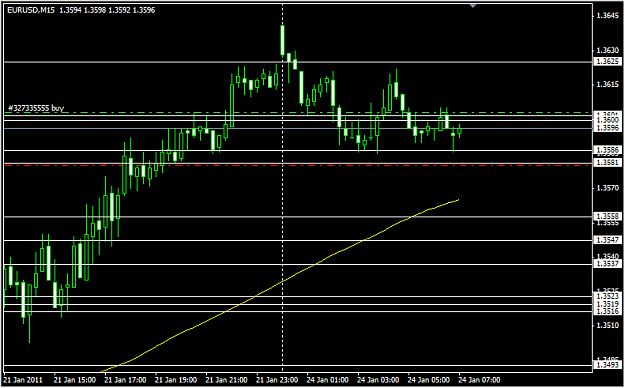Click the 21 Jan 2011 date label

coord(22,380)
